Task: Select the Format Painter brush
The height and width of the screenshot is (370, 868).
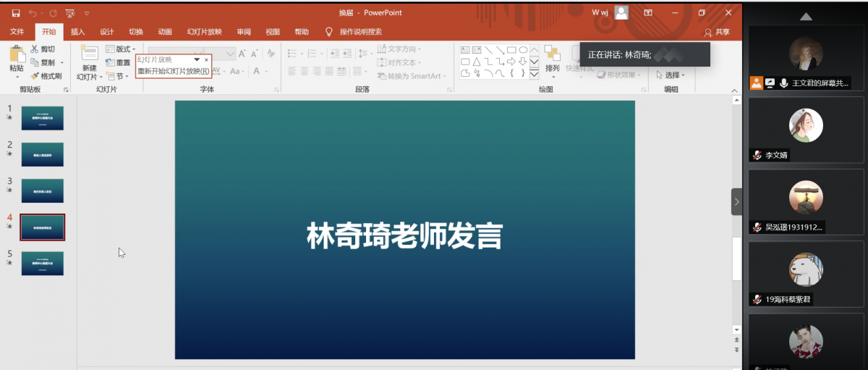Action: pos(35,76)
